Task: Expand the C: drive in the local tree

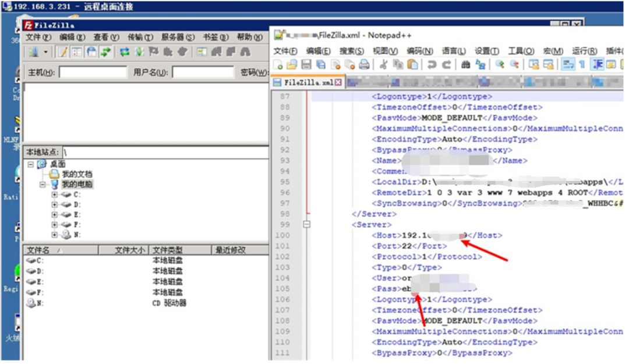Action: [54, 195]
